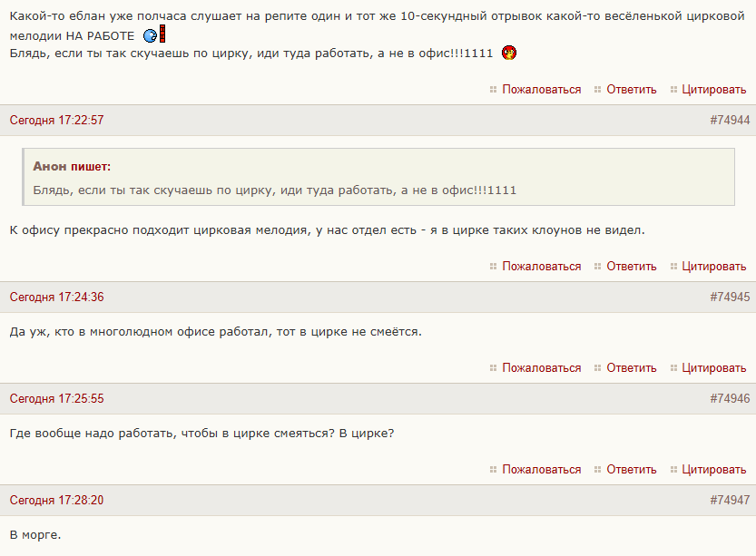
Task: Click timestamp Сегодня 17:25:55
Action: [56, 399]
